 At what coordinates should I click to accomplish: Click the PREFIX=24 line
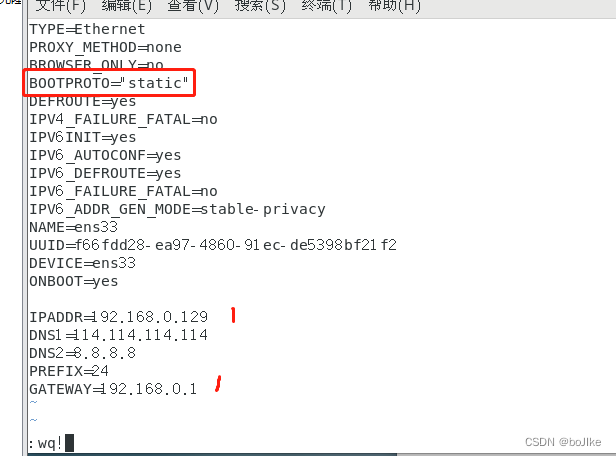pos(69,371)
